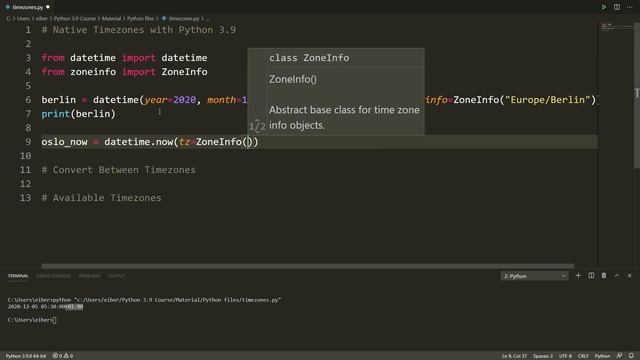Switch to the DEBUG CONSOLE tab
Viewport: 640px width, 360px height.
[53, 276]
